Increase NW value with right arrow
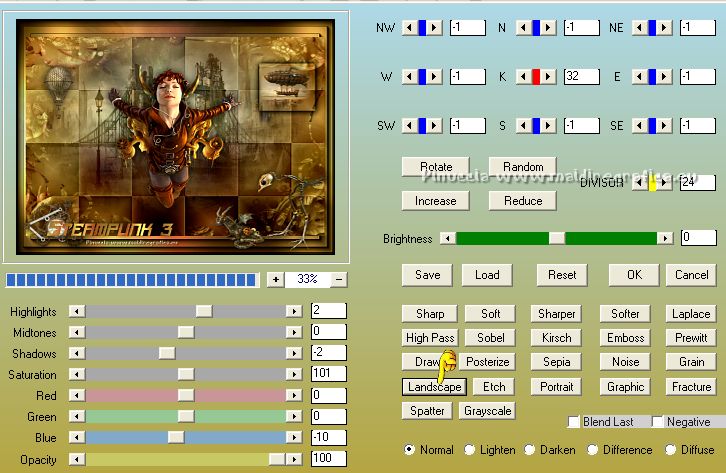The width and height of the screenshot is (726, 473). click(x=434, y=28)
